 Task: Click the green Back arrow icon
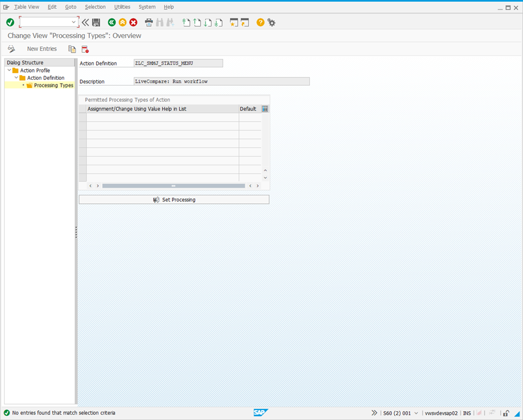[112, 22]
